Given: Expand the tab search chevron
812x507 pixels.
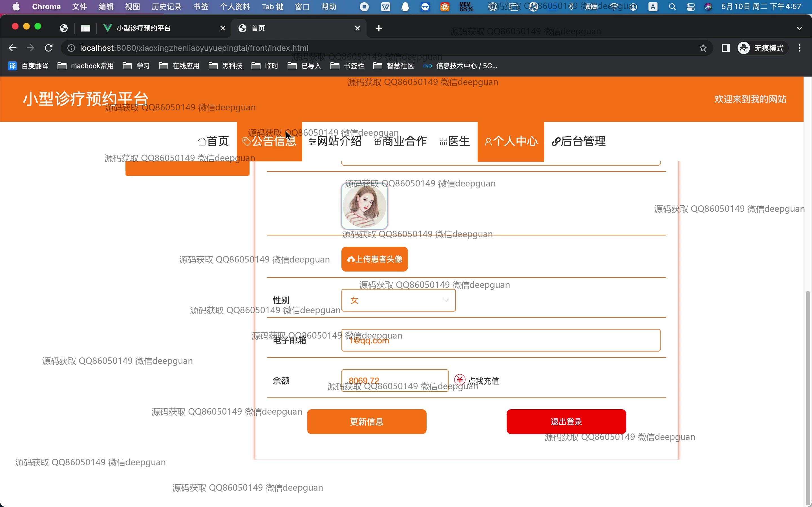Looking at the screenshot, I should (x=800, y=28).
